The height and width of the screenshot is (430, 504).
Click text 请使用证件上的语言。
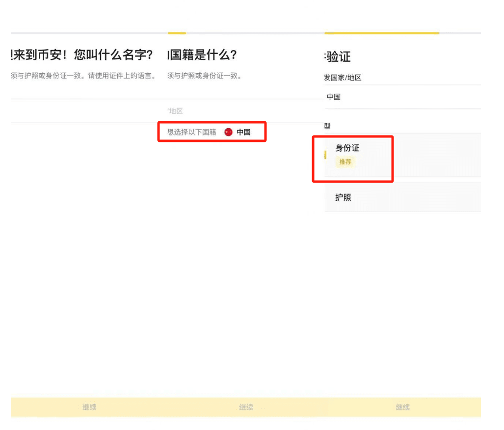point(123,76)
